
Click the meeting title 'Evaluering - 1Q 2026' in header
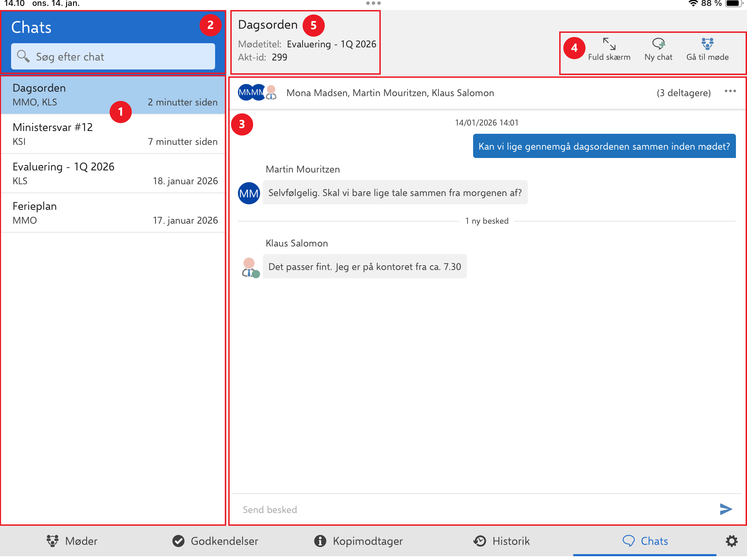[331, 44]
